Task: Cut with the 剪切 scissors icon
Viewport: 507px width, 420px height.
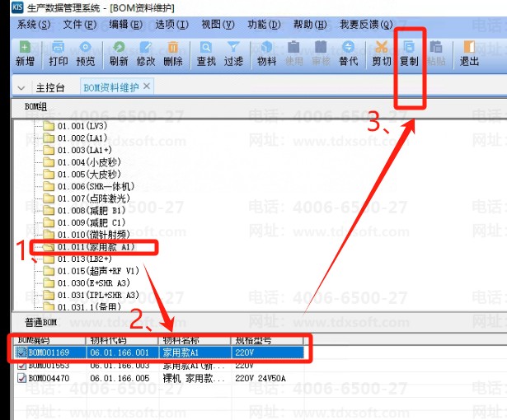Action: pos(382,54)
